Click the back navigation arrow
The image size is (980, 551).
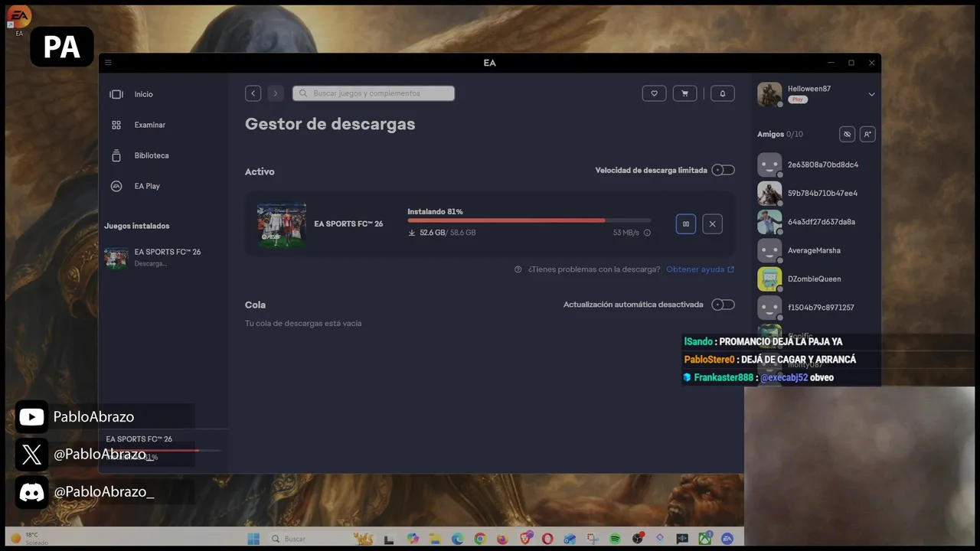click(x=253, y=93)
